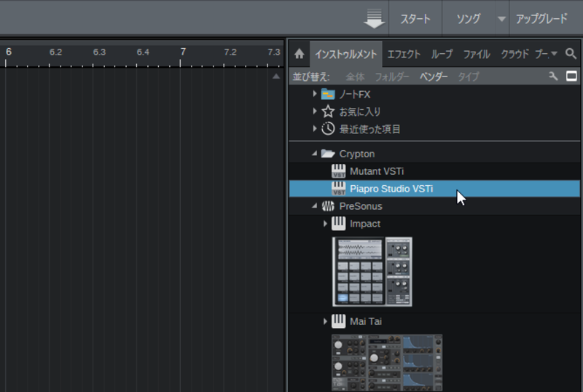The image size is (583, 392).
Task: Click the arrangement scroll-up arrow
Action: click(276, 77)
